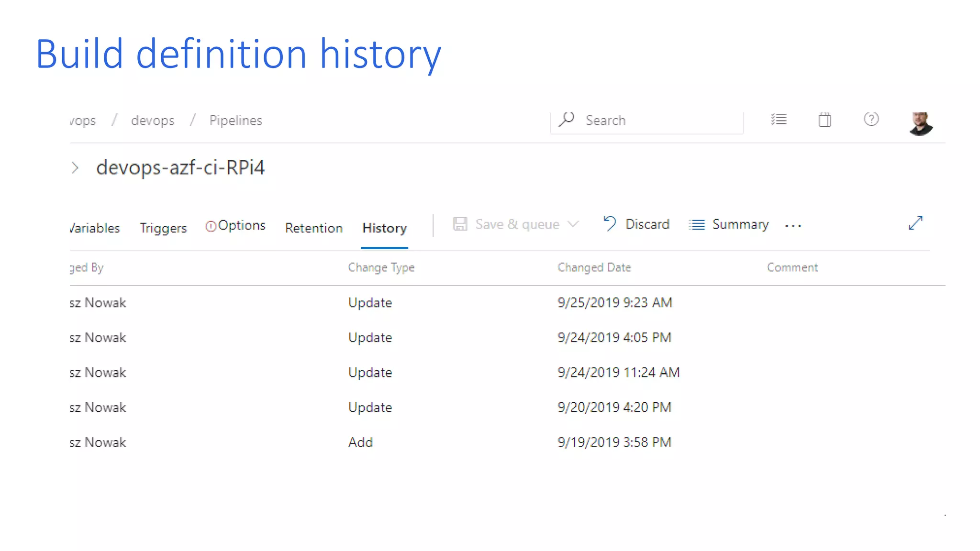Open the Options tab
Viewport: 980px width, 551px height.
[x=235, y=225]
